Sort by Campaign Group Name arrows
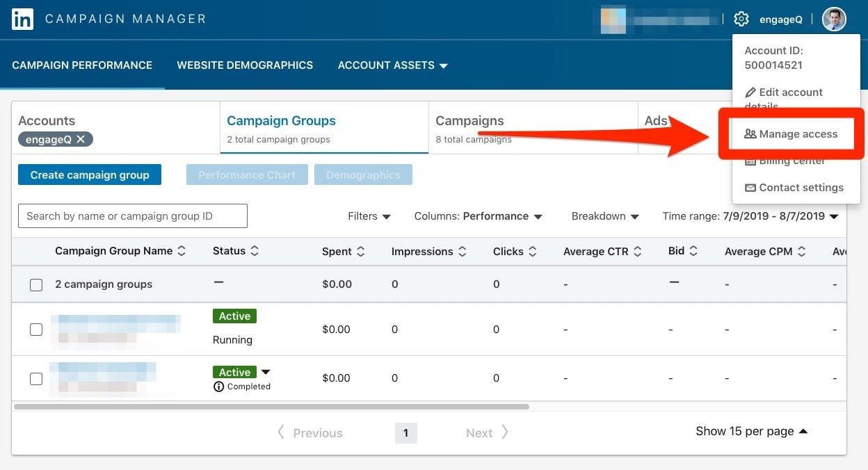Image resolution: width=868 pixels, height=470 pixels. click(x=182, y=251)
